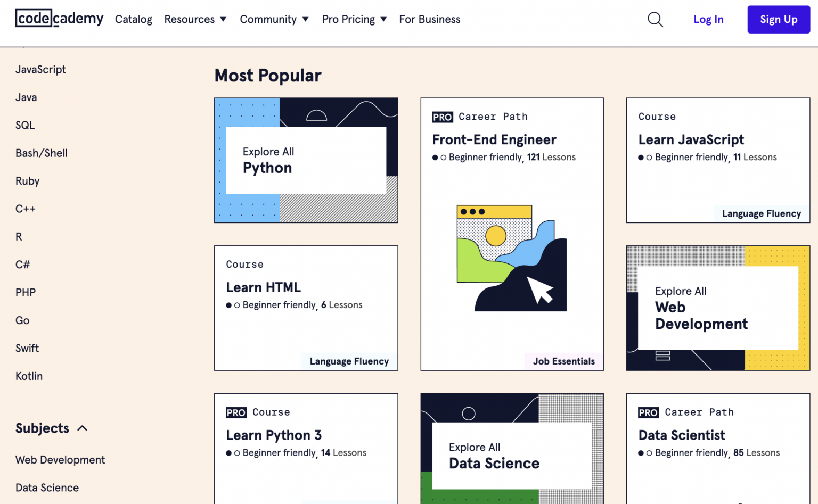Open the Explore All Data Science card
The image size is (818, 504).
(511, 455)
